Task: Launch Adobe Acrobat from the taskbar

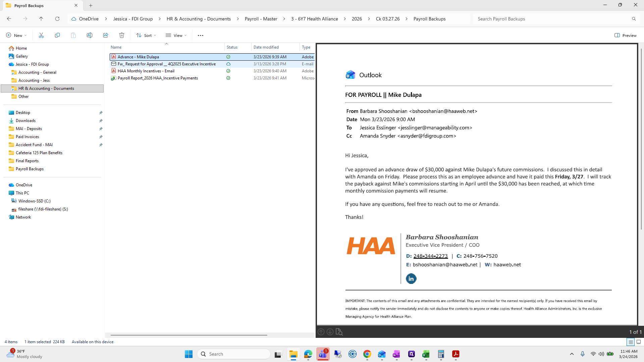Action: (x=456, y=354)
